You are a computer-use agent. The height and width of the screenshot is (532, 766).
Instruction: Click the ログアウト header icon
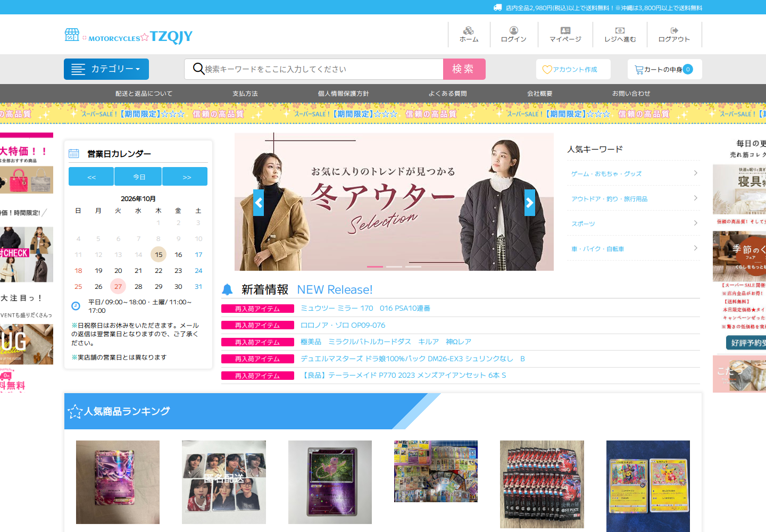point(674,35)
